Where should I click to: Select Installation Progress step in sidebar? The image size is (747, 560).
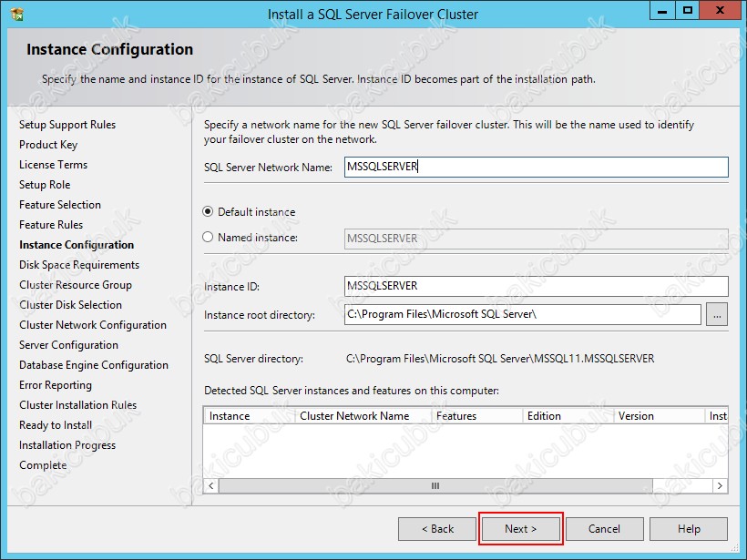point(67,444)
